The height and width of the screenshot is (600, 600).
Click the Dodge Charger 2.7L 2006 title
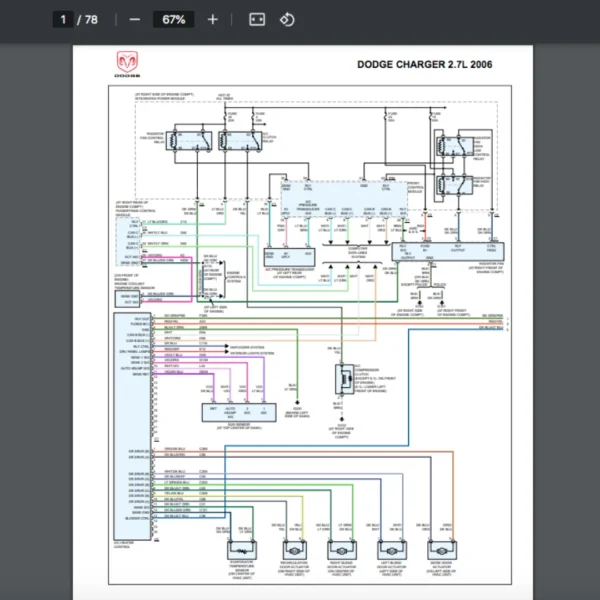424,66
